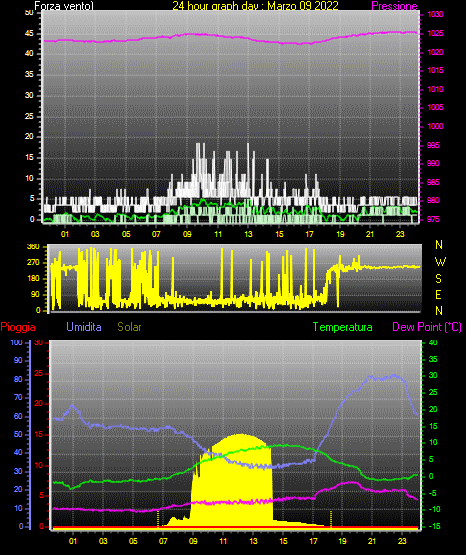This screenshot has width=466, height=555.
Task: Click hour 01 on the temperature chart axis
Action: [x=73, y=541]
